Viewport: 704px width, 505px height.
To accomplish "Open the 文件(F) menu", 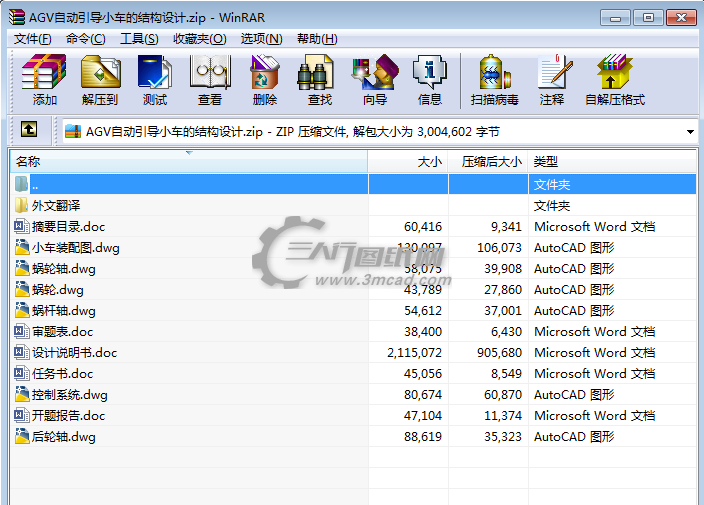I will coord(32,39).
